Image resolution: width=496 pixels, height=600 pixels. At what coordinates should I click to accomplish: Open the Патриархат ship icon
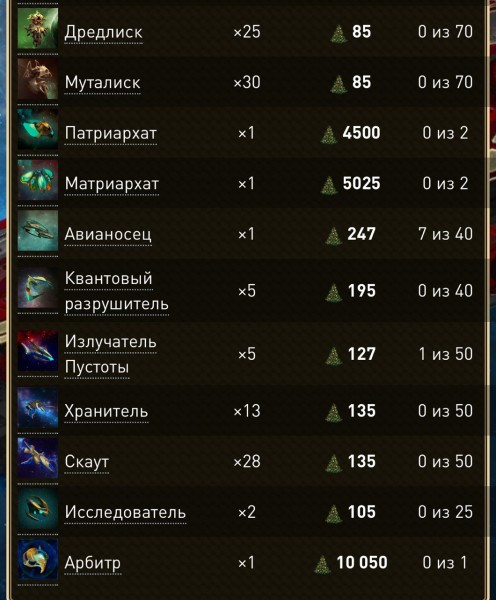click(38, 130)
